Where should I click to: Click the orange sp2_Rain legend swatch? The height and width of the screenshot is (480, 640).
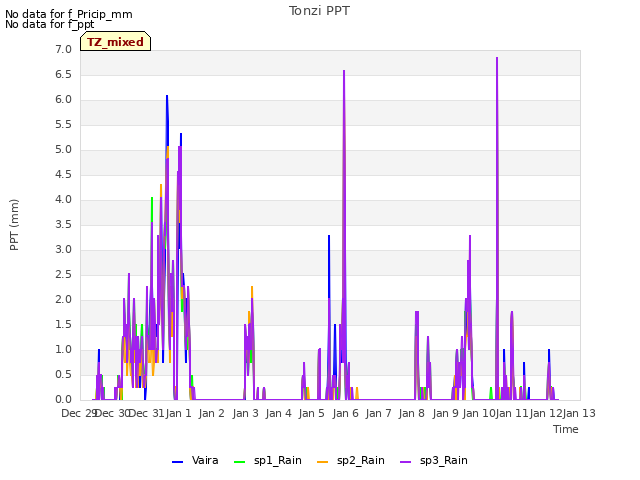[x=322, y=462]
